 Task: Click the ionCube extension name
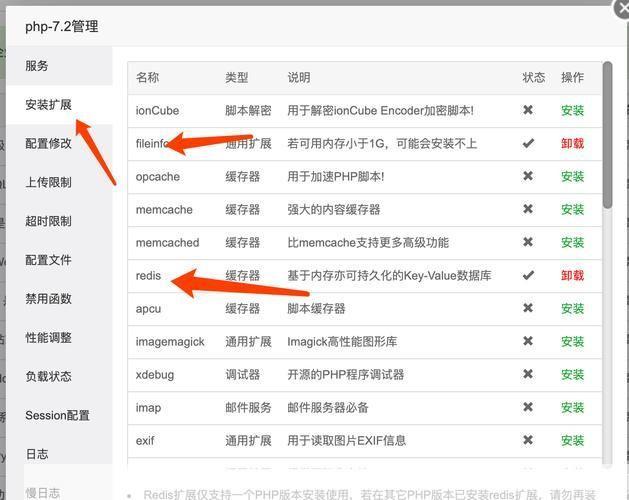[x=157, y=110]
